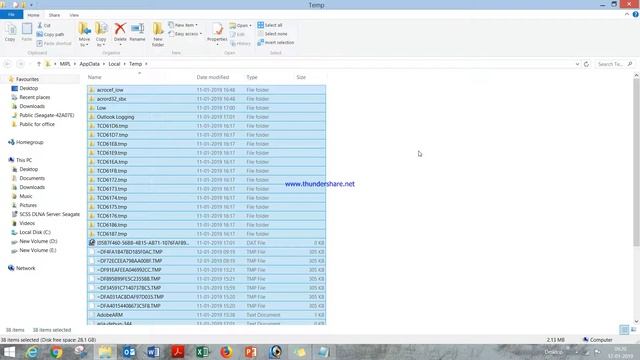Click the Forward navigation arrow
The height and width of the screenshot is (360, 640).
[x=20, y=64]
